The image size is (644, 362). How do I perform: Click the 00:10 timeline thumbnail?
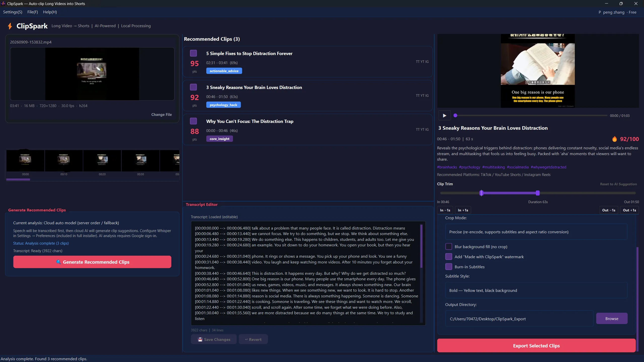64,161
